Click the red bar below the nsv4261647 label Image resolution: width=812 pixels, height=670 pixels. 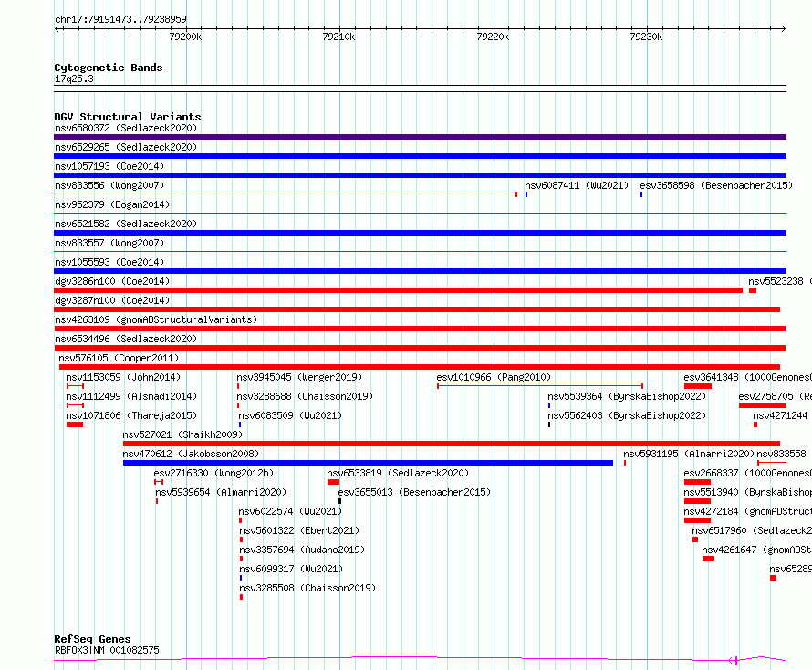708,559
